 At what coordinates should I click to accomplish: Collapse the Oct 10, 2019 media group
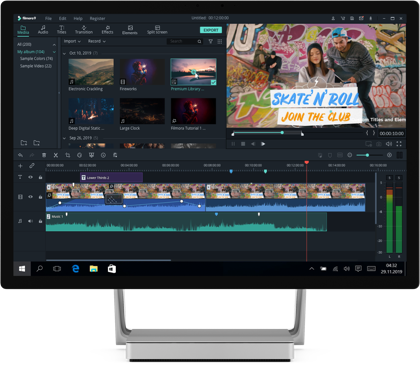tap(64, 53)
